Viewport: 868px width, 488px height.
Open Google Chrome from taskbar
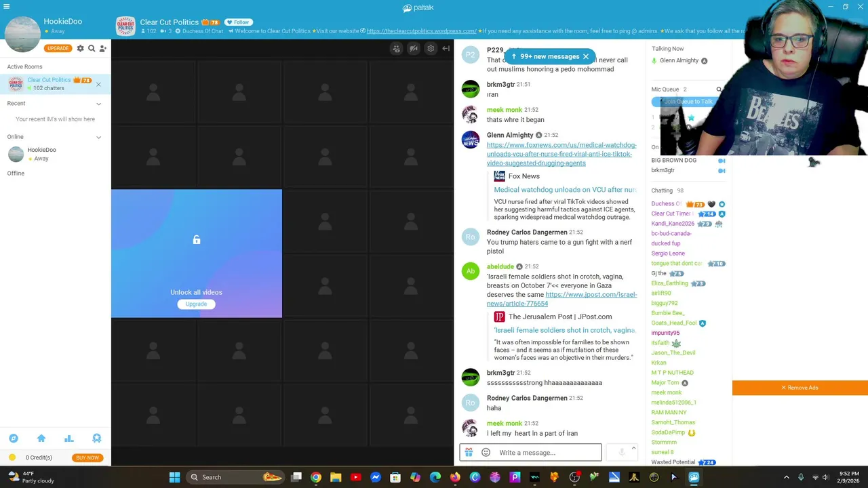coord(316,477)
